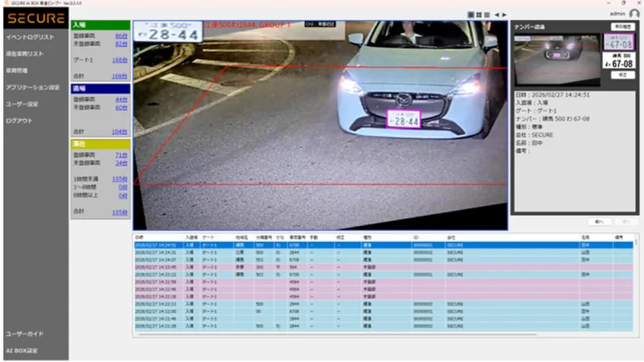Go to next camera page arrow
The image size is (644, 362).
(505, 15)
